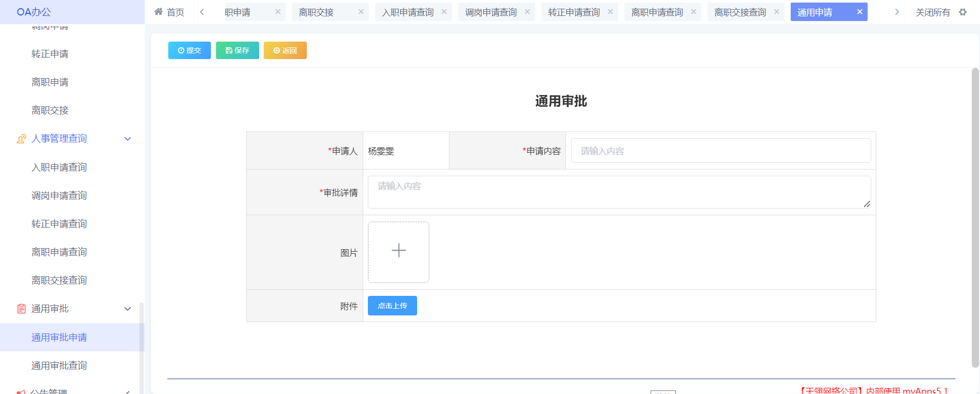Screen dimensions: 980x394
Task: Click the plus icon to upload an image
Action: [x=399, y=252]
